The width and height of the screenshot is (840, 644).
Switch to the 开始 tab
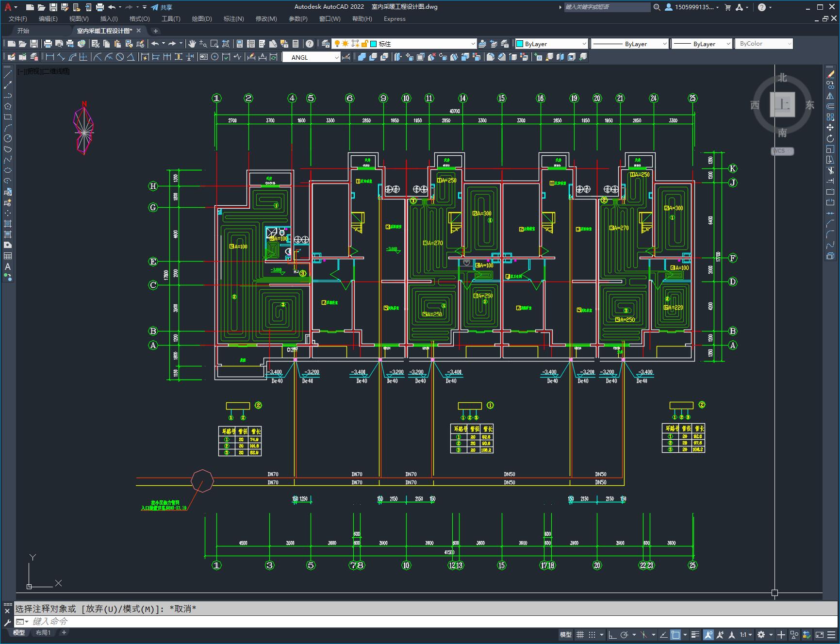point(23,31)
